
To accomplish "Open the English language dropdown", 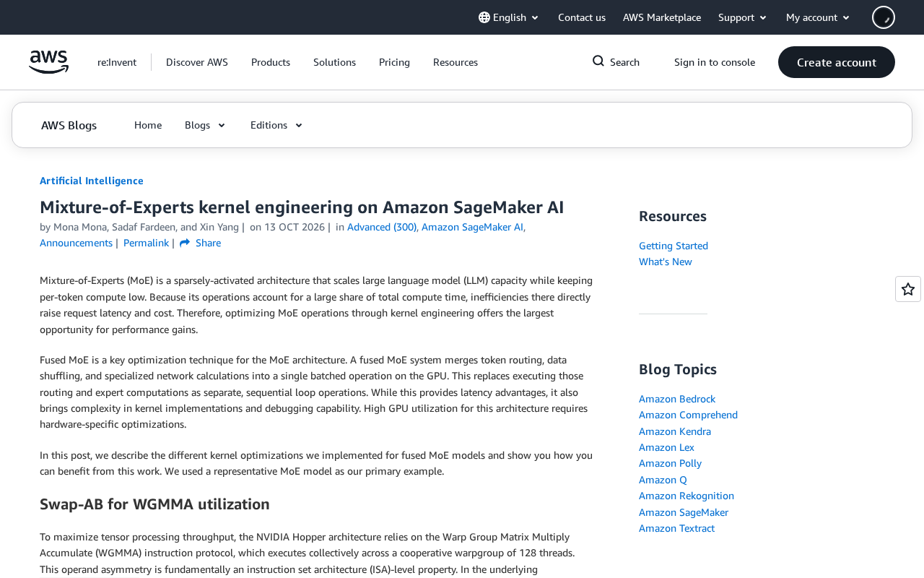I will point(509,17).
